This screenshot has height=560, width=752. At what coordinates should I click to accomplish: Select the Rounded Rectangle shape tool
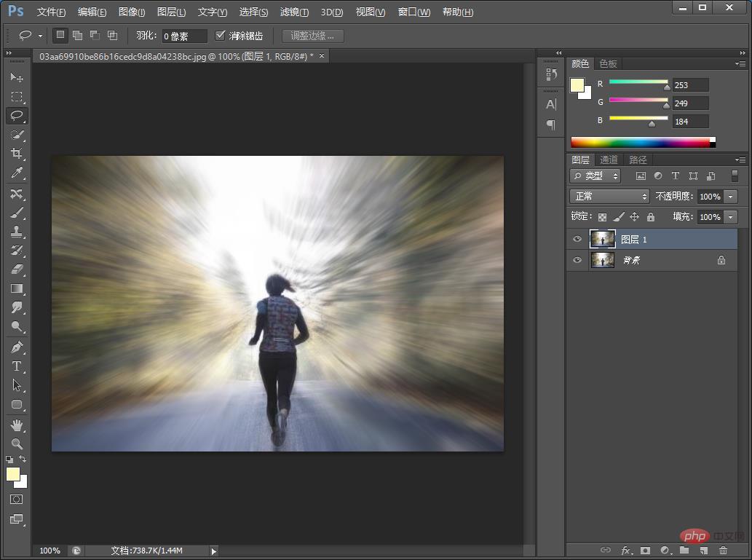[17, 404]
